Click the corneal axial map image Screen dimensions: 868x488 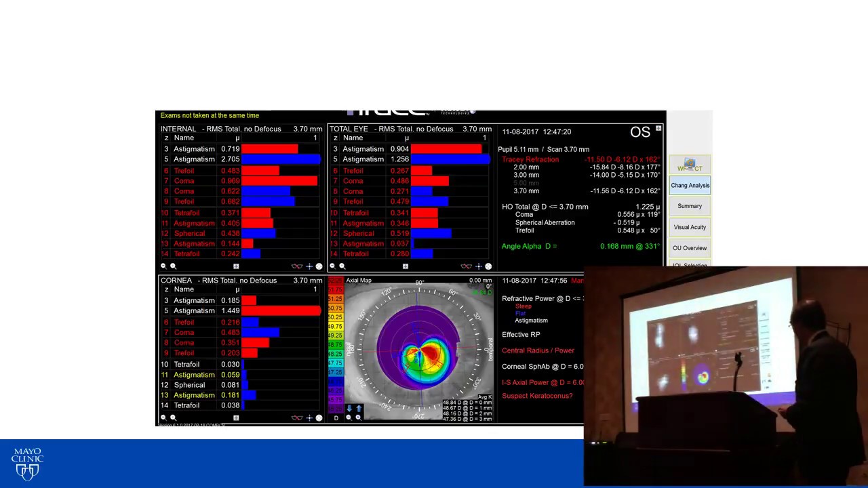click(420, 349)
